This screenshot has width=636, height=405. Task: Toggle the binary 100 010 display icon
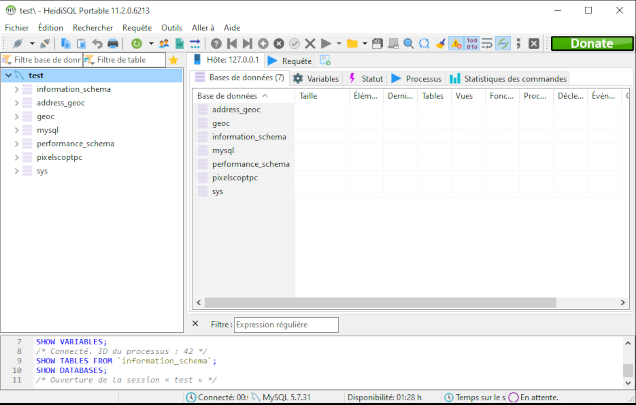(472, 43)
